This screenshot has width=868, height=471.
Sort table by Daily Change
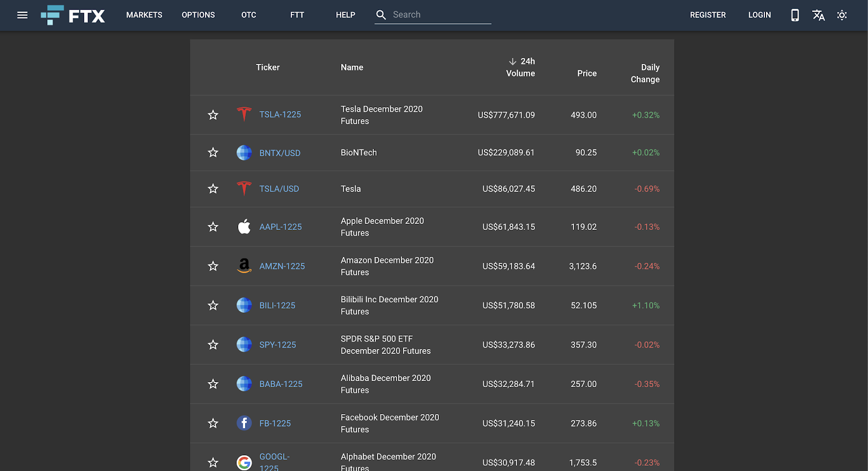click(x=645, y=73)
